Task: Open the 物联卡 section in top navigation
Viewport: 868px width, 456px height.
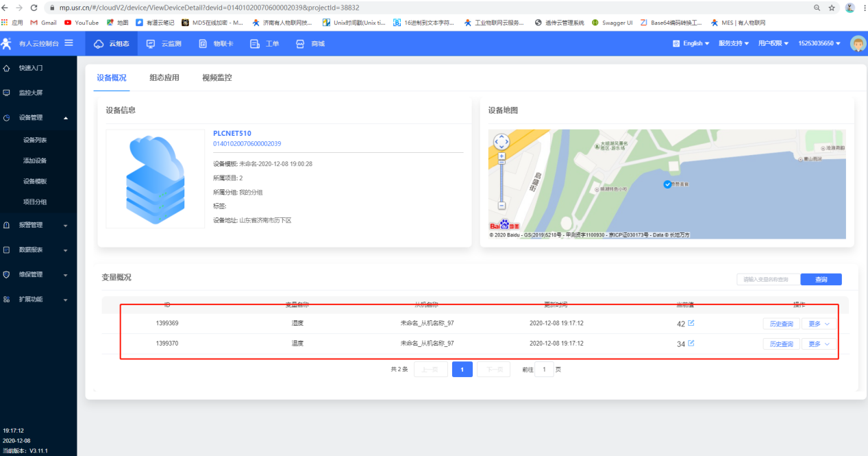Action: (216, 43)
